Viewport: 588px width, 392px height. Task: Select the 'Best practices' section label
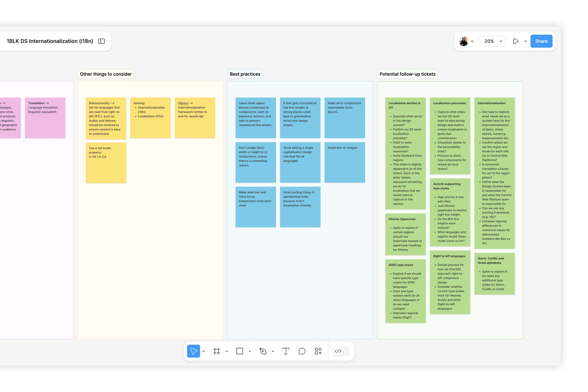point(245,74)
